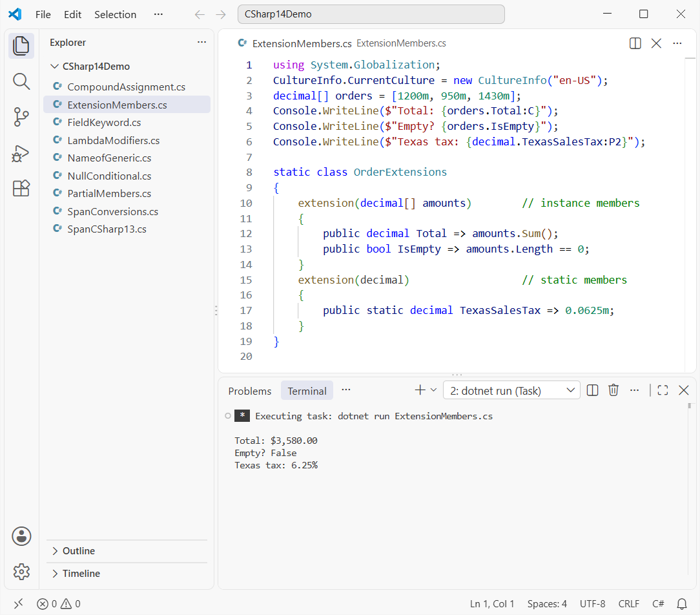Screen dimensions: 700x615
Task: Click line number 12 in the gutter
Action: (246, 234)
